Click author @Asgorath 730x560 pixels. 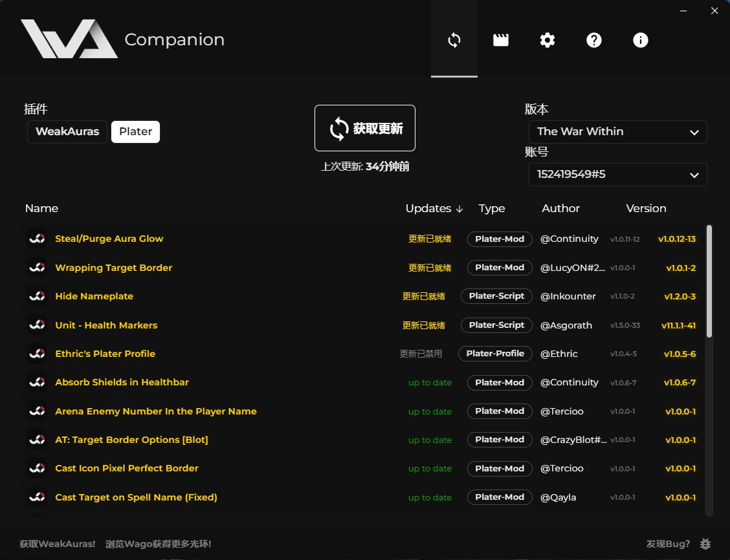pos(566,325)
